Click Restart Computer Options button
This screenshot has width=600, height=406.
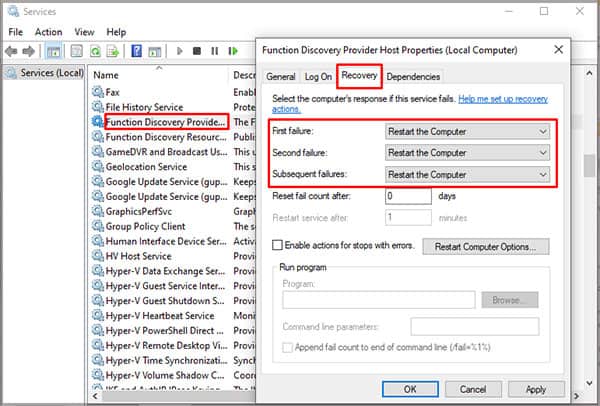coord(486,247)
